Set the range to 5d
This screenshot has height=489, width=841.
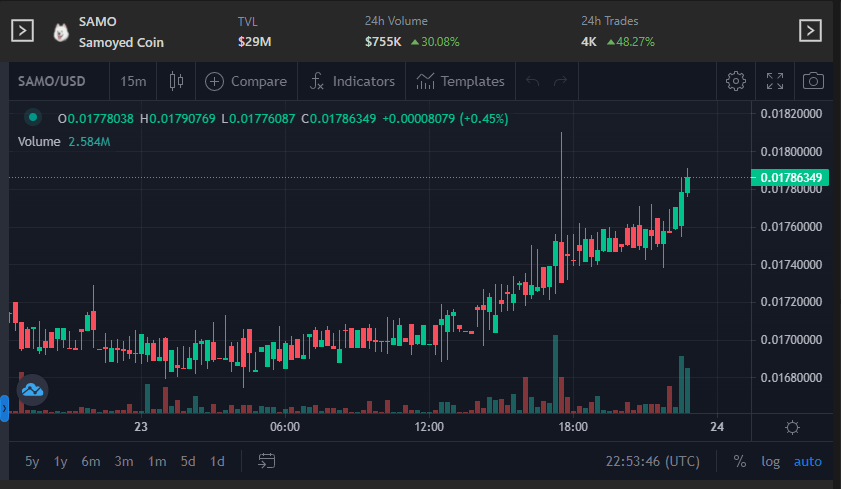click(x=188, y=461)
